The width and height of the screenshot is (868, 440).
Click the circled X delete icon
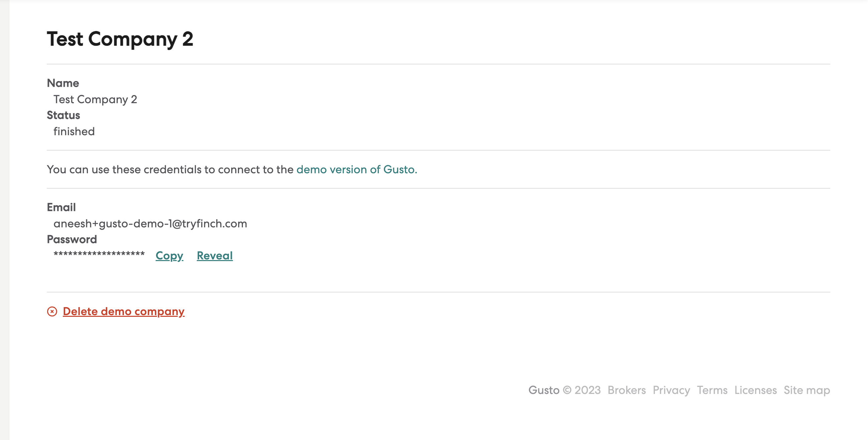coord(52,311)
